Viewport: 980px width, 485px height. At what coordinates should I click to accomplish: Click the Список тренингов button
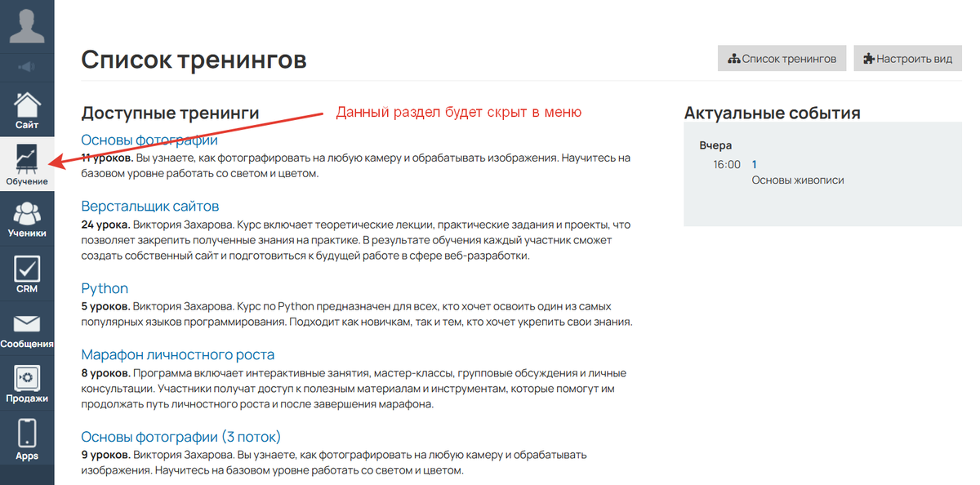(782, 59)
